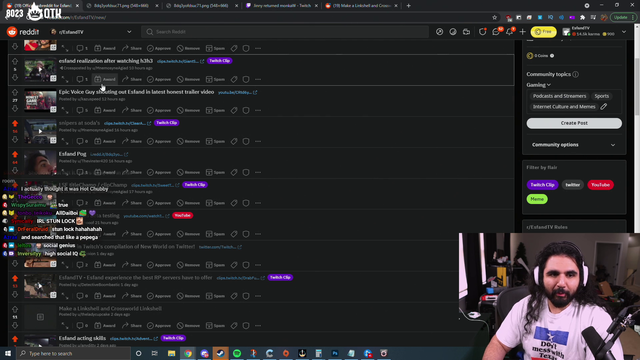Click the Twitch Clip flair on 'Esfand acting skills'

point(173,338)
